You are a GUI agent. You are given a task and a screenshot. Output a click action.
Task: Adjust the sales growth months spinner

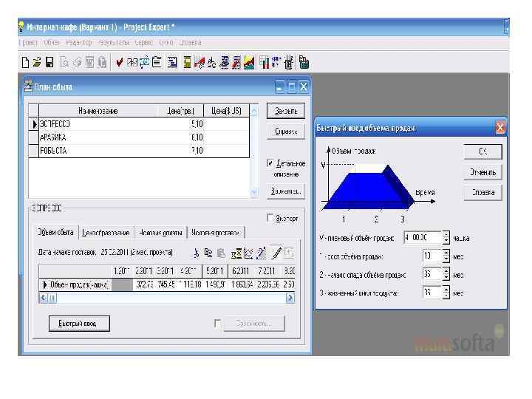pyautogui.click(x=446, y=256)
